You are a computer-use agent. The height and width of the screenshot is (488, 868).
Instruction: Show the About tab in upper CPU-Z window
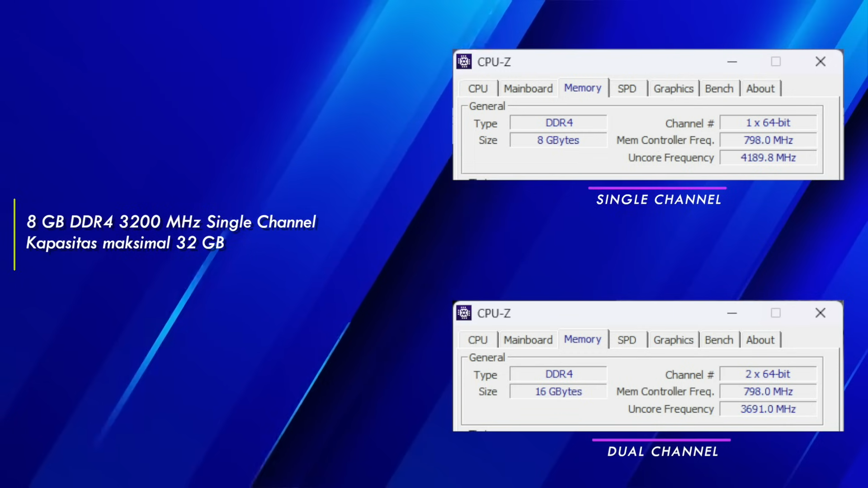click(760, 89)
